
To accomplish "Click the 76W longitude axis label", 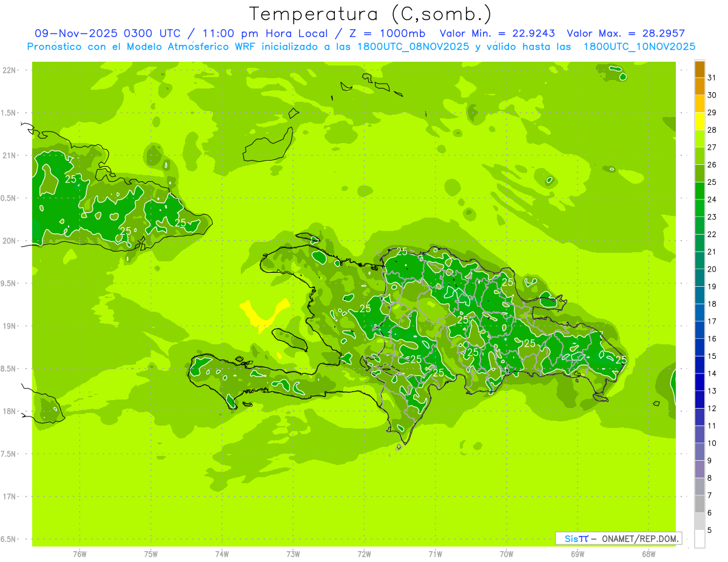I will pyautogui.click(x=79, y=554).
